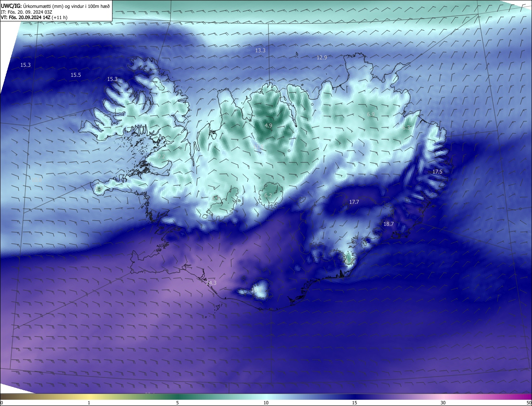Click the "1" tick label on the color scale

89,403
